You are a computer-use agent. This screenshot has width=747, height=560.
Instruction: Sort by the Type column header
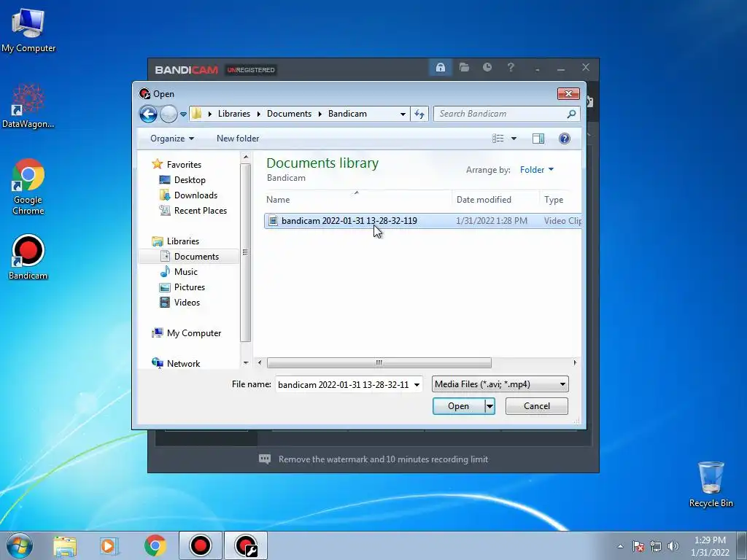pos(554,200)
